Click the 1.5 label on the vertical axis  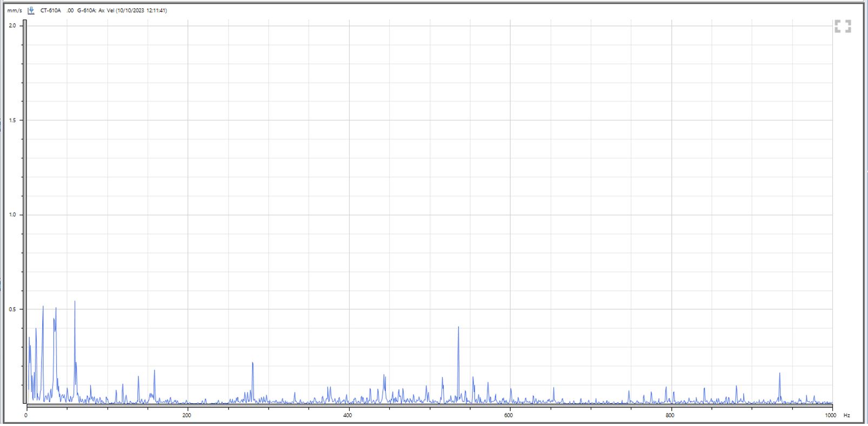13,120
